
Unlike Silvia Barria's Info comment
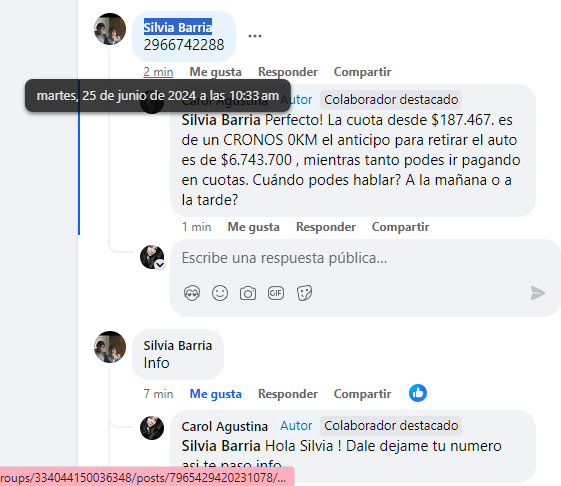pyautogui.click(x=215, y=394)
